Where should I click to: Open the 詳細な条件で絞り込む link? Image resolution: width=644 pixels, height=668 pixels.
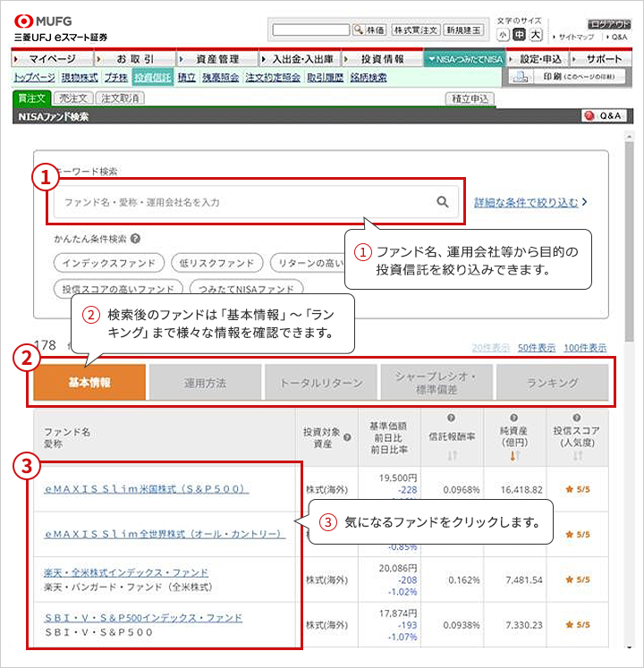(x=526, y=202)
